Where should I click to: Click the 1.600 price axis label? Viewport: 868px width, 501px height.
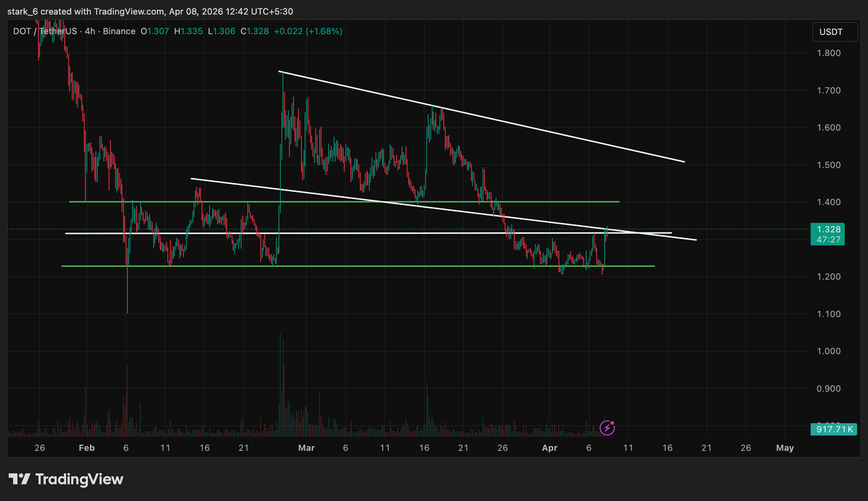click(x=828, y=127)
